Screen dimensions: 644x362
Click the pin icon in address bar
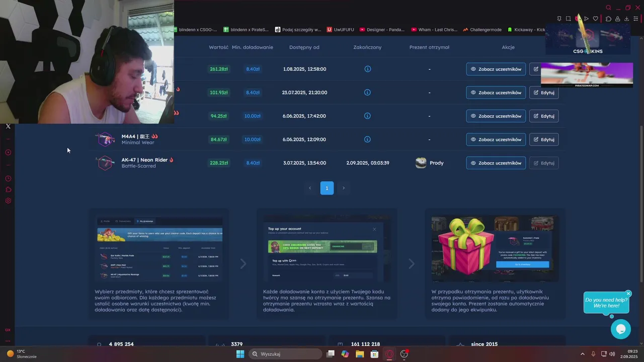(559, 19)
